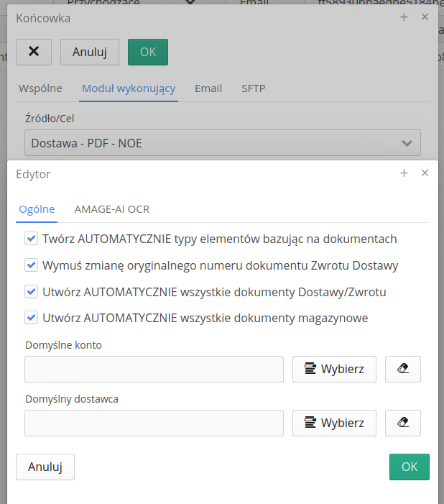The width and height of the screenshot is (444, 504).
Task: Close the Edytor dialog with X icon
Action: (425, 173)
